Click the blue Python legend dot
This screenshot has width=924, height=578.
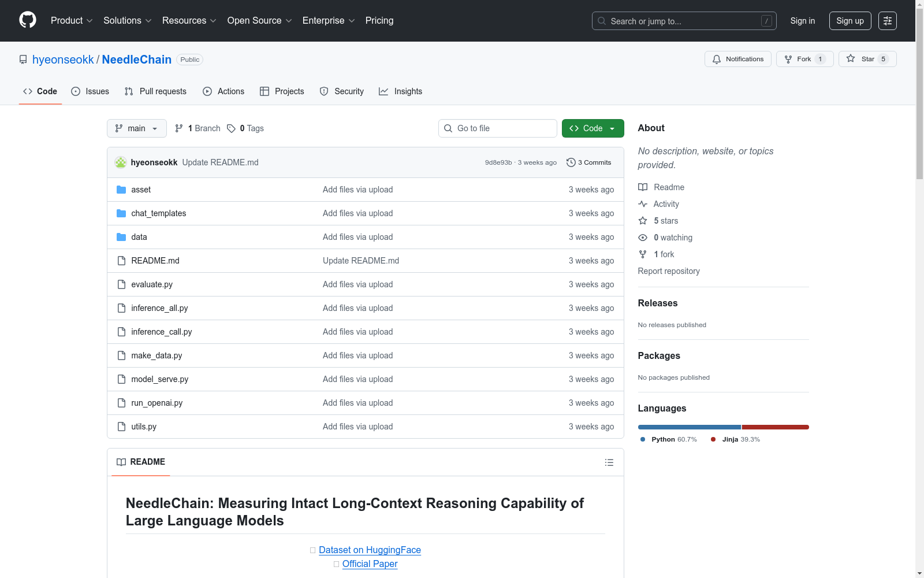pyautogui.click(x=643, y=439)
